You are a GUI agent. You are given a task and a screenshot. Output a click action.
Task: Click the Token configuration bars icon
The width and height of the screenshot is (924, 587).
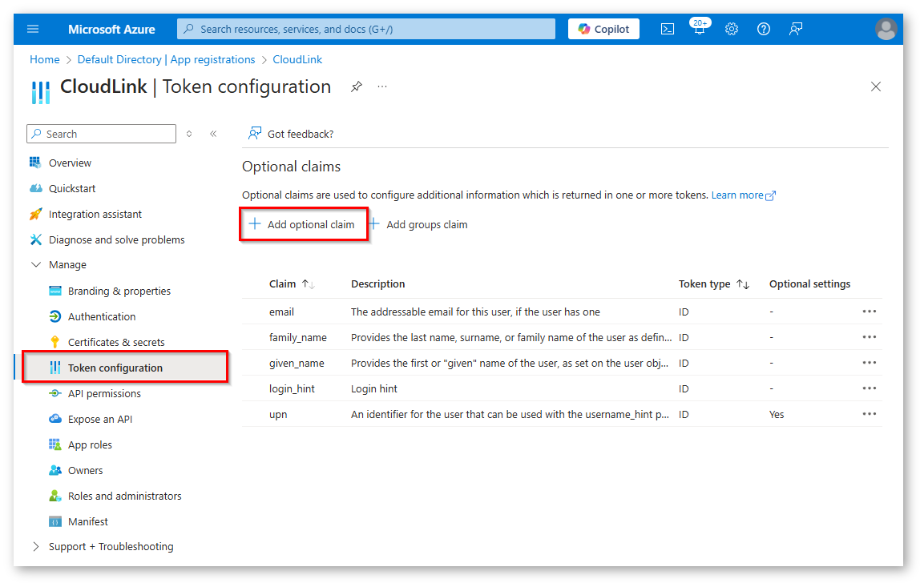click(54, 368)
